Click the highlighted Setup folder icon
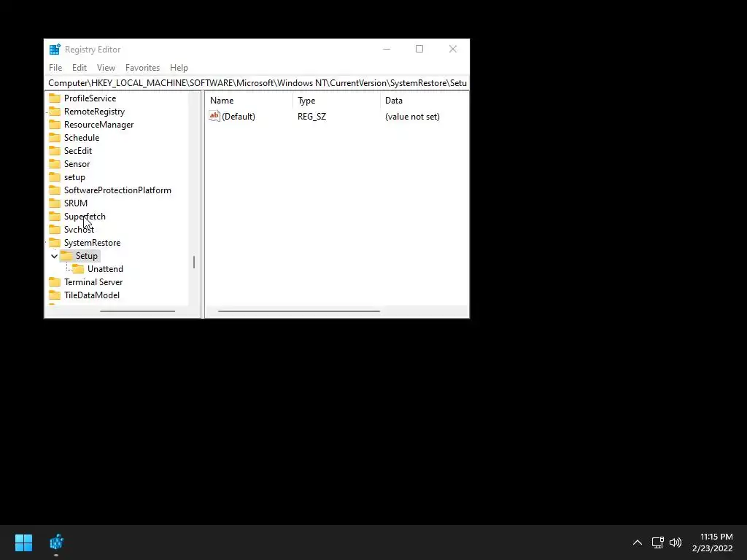Screen dimensions: 747x560 pyautogui.click(x=66, y=256)
